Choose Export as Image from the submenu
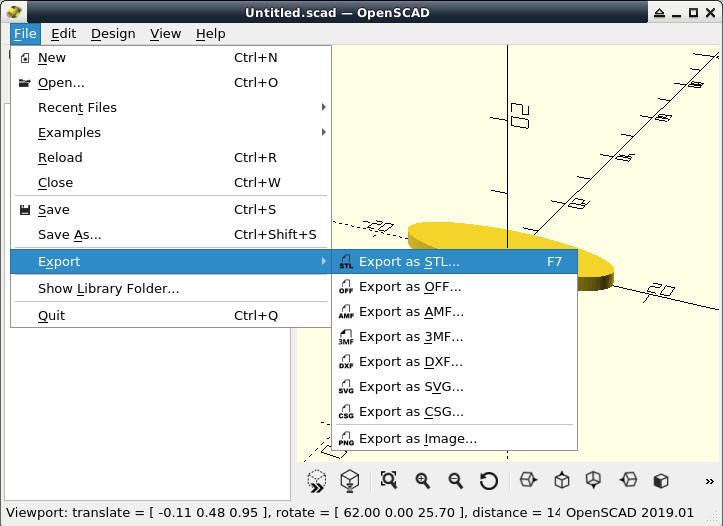Viewport: 723px width, 526px height. pos(455,438)
